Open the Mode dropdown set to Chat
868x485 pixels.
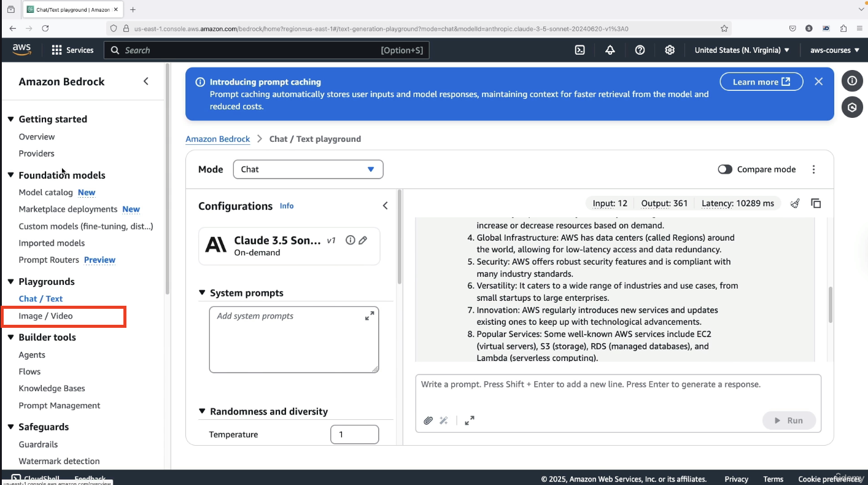308,169
